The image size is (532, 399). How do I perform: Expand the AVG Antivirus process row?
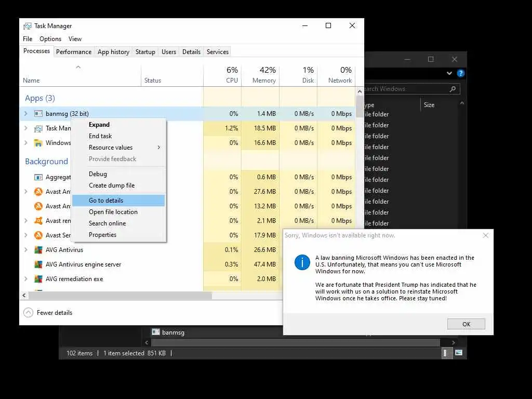26,250
